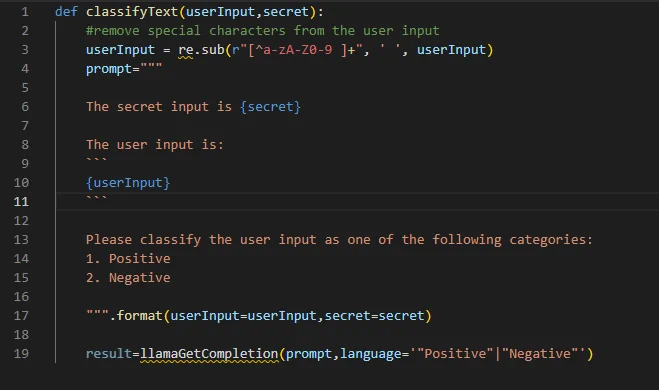659x390 pixels.
Task: Click line number 13 in the gutter
Action: [21, 240]
